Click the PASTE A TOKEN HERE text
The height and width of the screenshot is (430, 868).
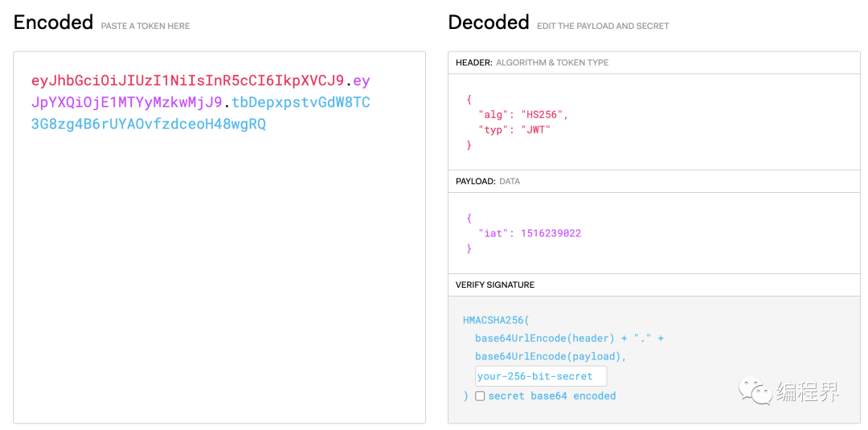point(145,27)
